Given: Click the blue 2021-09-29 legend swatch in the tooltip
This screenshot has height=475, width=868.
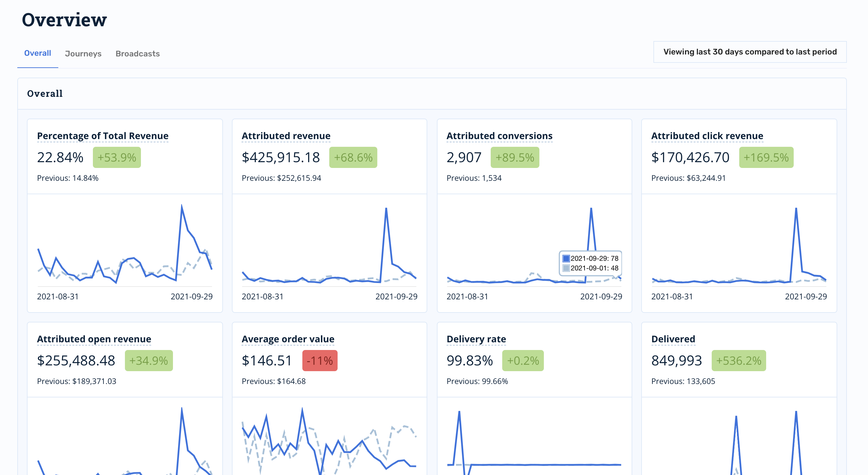Looking at the screenshot, I should click(566, 259).
